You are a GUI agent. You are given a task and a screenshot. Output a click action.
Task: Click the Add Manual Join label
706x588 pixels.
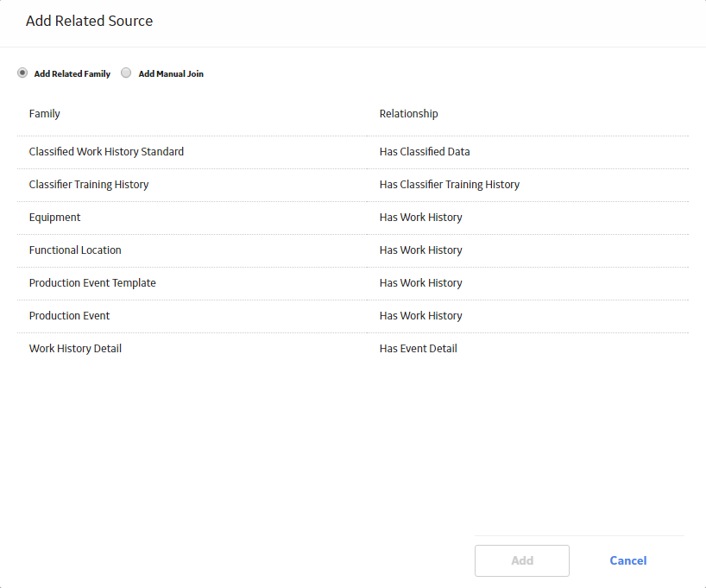coord(171,74)
